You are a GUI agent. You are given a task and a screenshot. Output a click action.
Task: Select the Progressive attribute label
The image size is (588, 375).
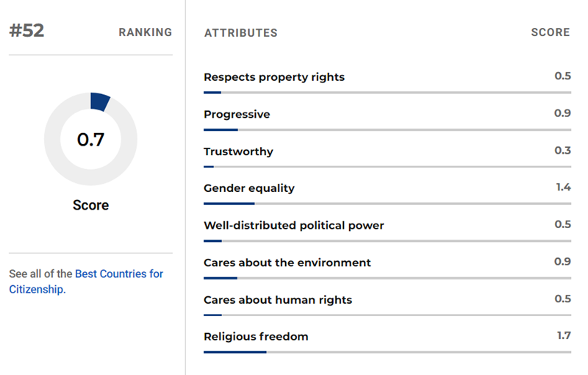[237, 114]
